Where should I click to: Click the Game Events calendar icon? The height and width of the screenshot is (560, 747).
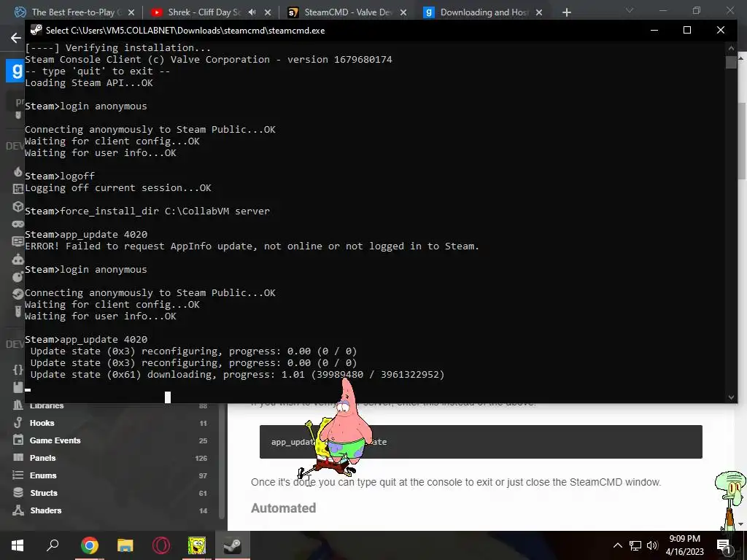point(18,440)
